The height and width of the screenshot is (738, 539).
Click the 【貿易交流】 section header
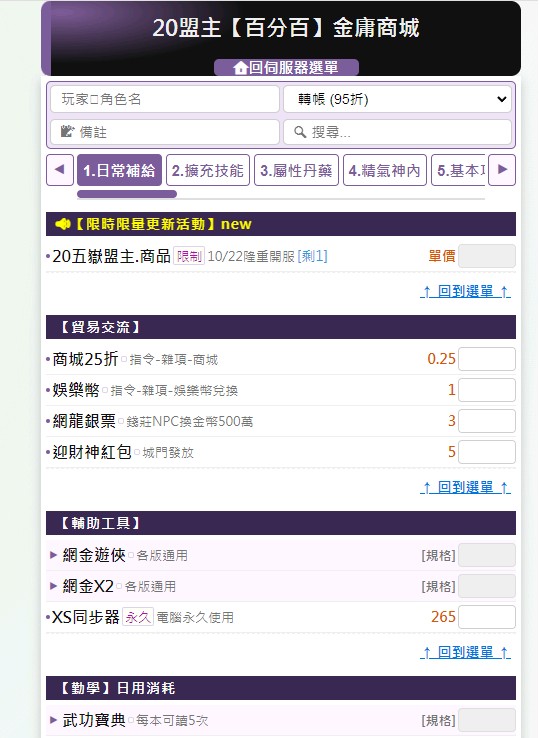tap(281, 327)
